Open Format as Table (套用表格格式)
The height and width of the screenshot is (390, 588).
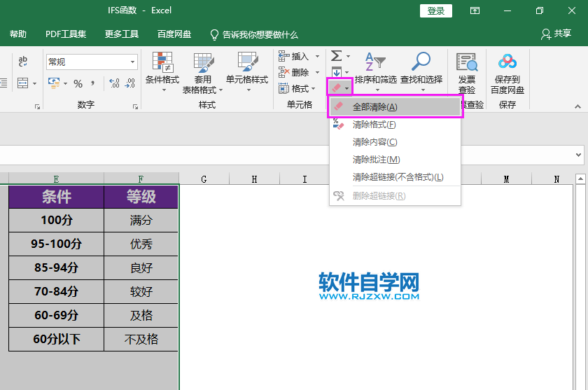(x=203, y=74)
